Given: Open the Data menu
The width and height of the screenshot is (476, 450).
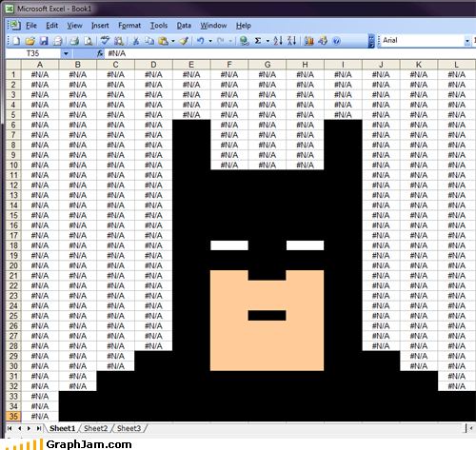Looking at the screenshot, I should [x=184, y=26].
